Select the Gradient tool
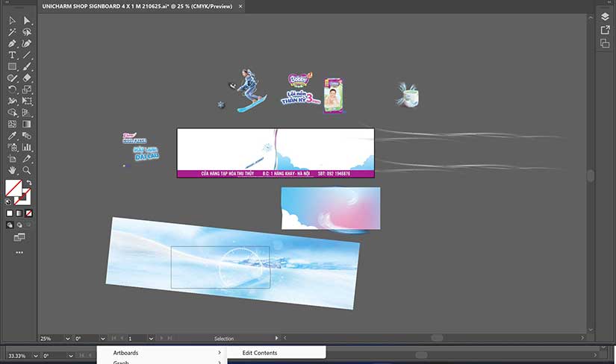The width and height of the screenshot is (616, 364). coord(26,124)
